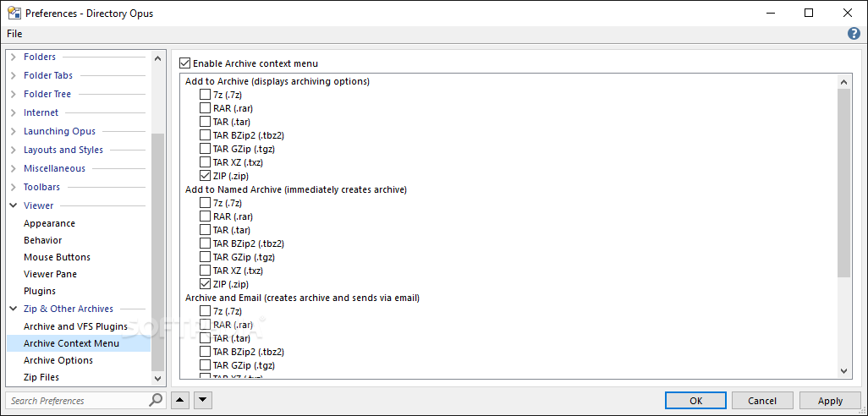This screenshot has width=868, height=416.
Task: Click the archive list scrollbar thumb
Action: coord(844,183)
